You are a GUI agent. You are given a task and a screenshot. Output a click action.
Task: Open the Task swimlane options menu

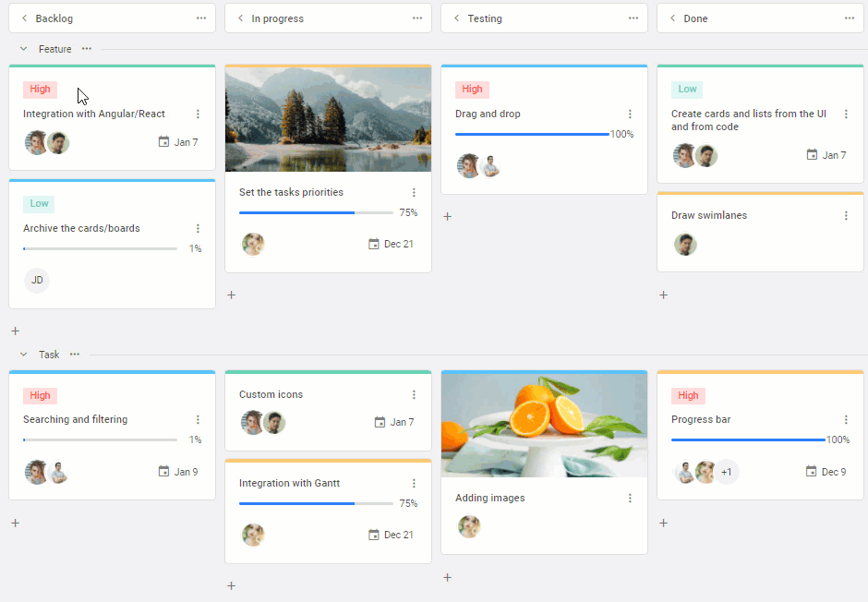click(x=75, y=355)
